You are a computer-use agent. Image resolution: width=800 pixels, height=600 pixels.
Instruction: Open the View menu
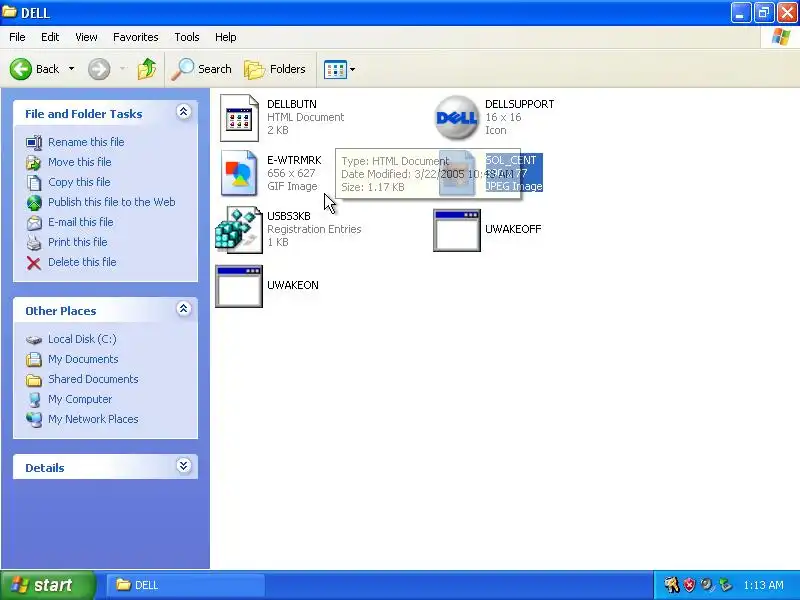coord(86,37)
